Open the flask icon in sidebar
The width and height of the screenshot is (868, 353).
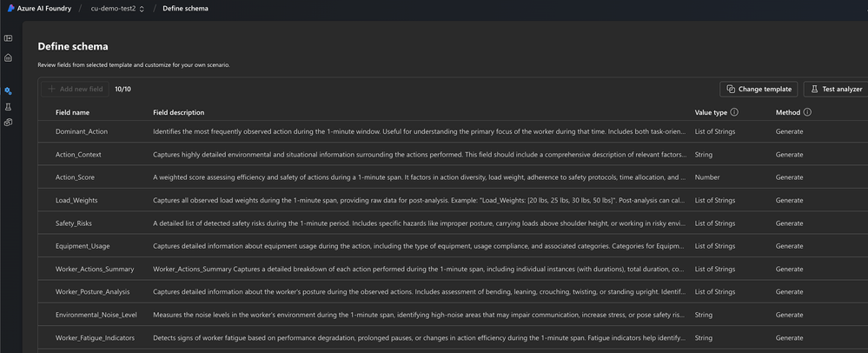(x=9, y=106)
